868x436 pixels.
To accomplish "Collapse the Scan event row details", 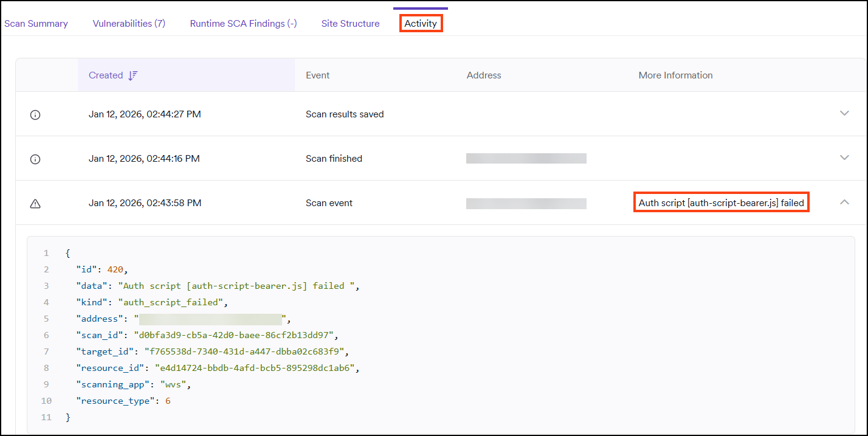I will [x=844, y=201].
